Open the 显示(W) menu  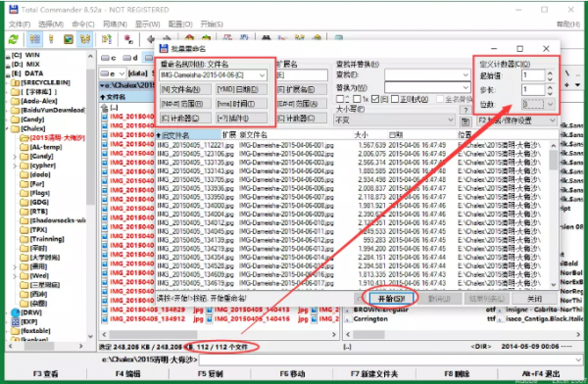147,24
